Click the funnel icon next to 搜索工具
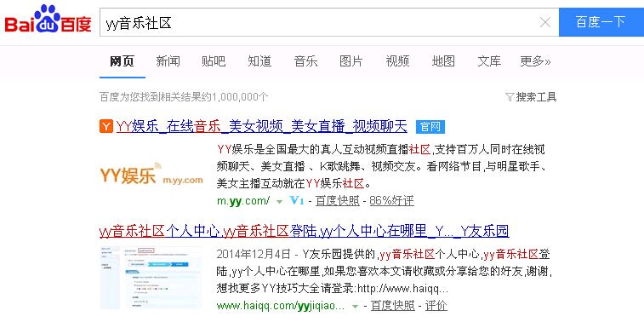Viewport: 644px width, 328px height. [x=510, y=97]
